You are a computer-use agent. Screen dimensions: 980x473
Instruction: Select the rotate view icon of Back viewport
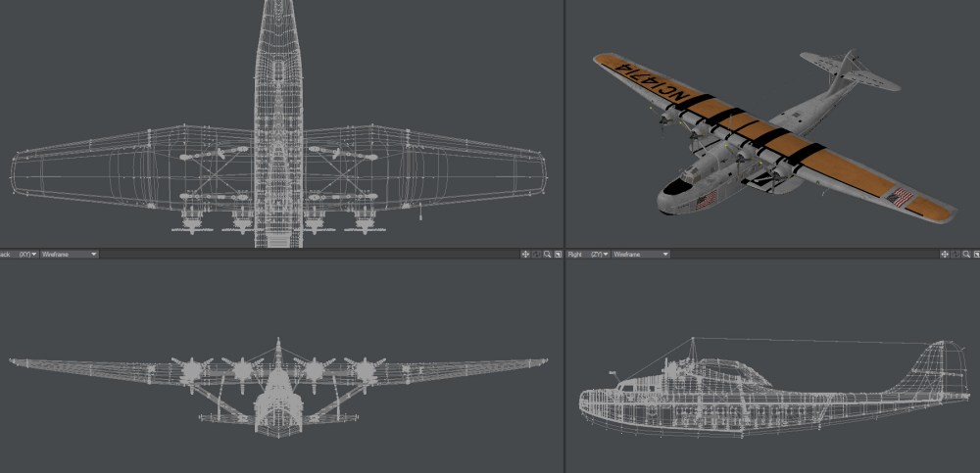536,255
